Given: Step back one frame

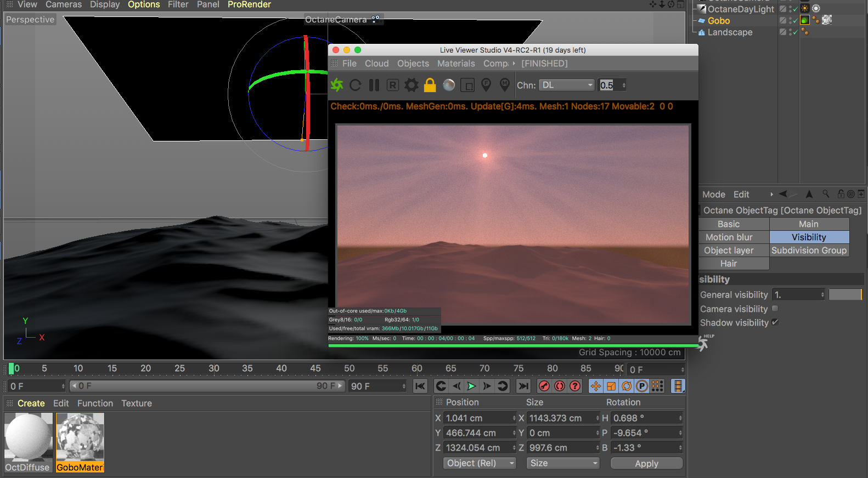Looking at the screenshot, I should point(456,386).
